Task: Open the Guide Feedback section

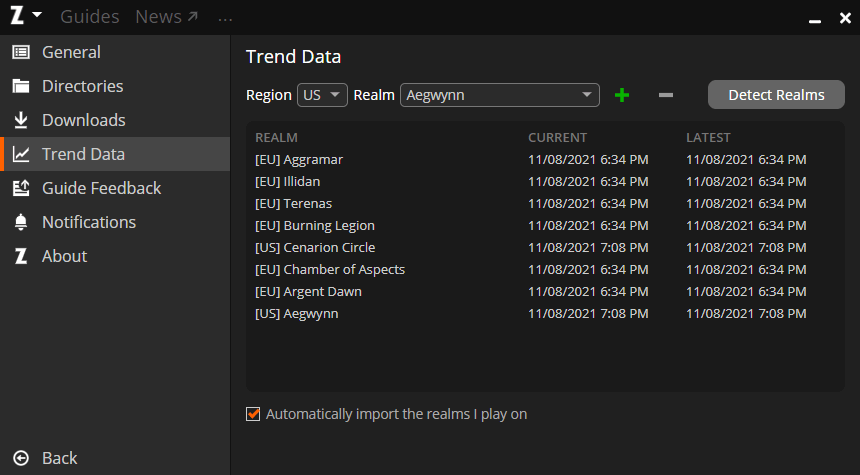Action: [x=115, y=188]
